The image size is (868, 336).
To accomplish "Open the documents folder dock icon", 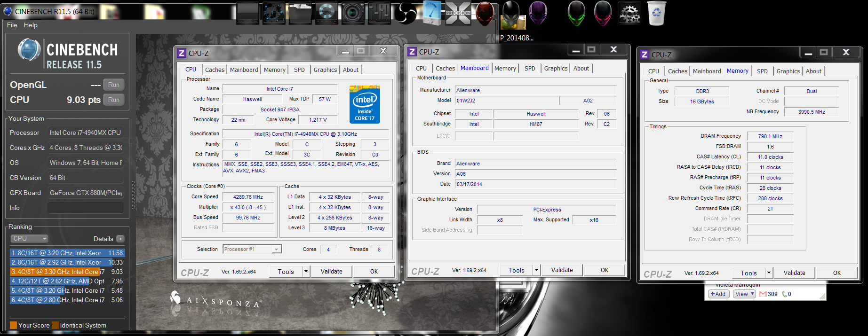I will pyautogui.click(x=300, y=13).
